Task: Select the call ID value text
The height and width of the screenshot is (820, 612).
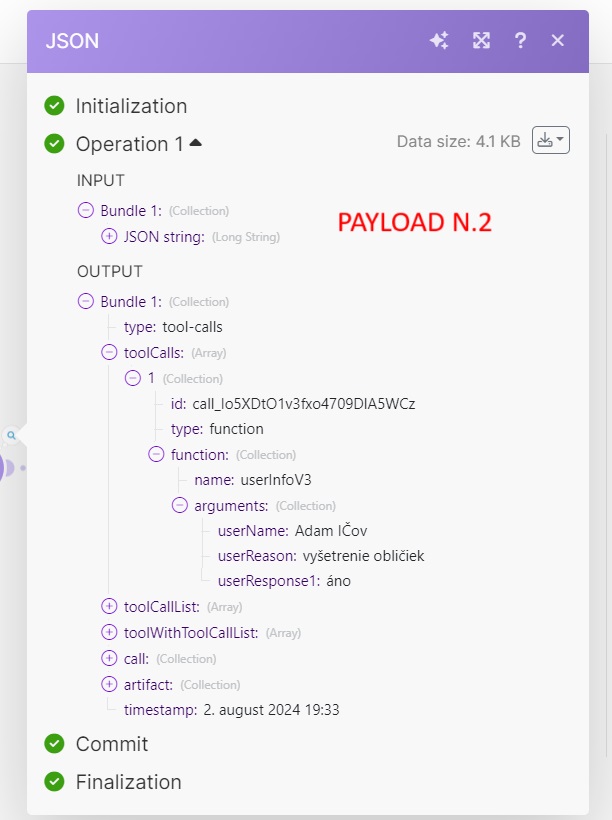Action: 303,403
